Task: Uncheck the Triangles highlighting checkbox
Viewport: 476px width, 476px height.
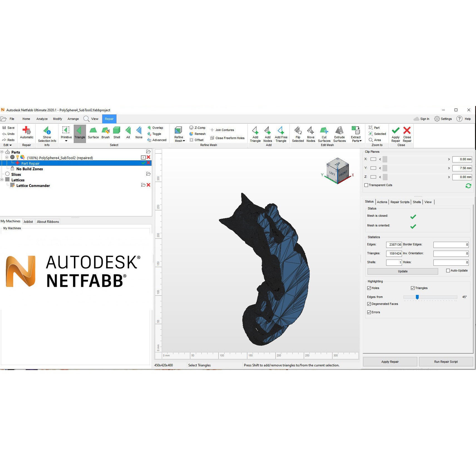Action: [413, 288]
